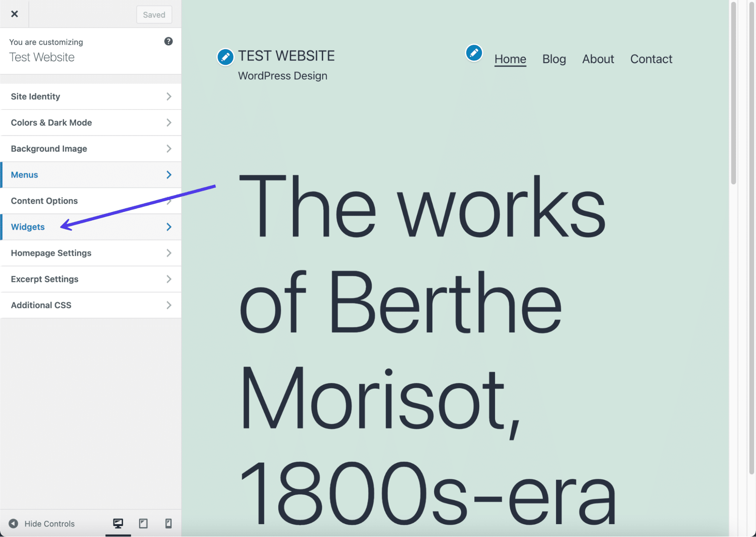This screenshot has width=756, height=537.
Task: Expand the Homepage Settings section
Action: (91, 253)
